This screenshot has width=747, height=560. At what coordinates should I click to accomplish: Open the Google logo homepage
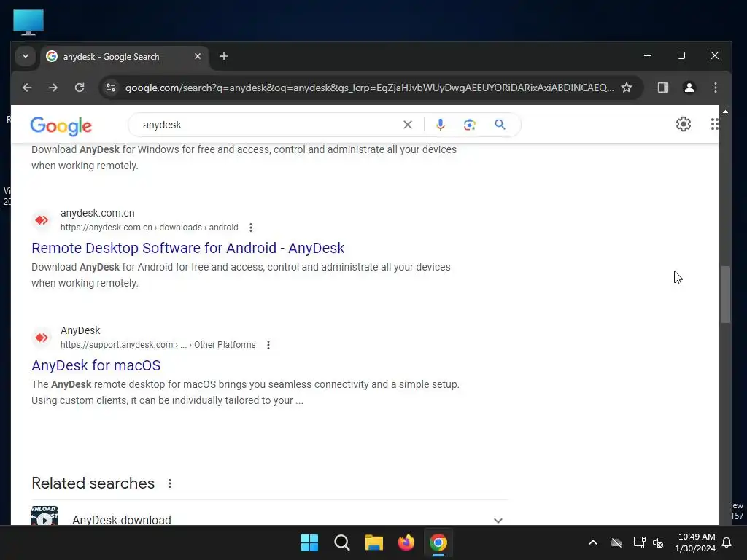[x=61, y=126]
